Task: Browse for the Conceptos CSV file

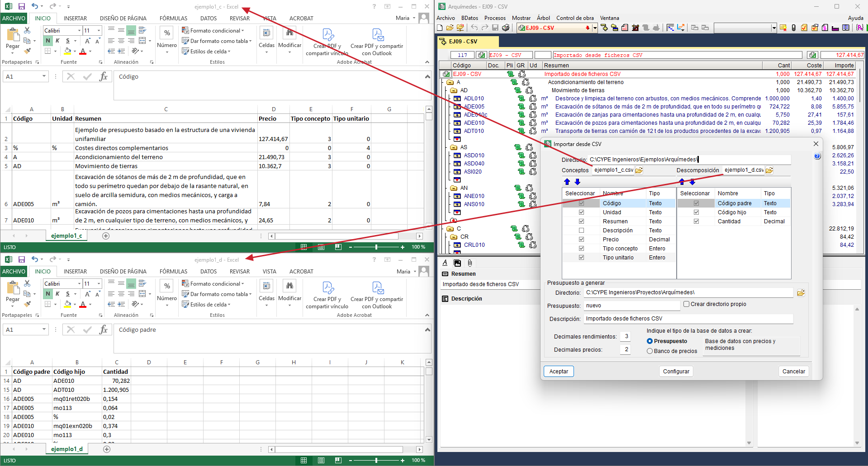Action: 639,170
